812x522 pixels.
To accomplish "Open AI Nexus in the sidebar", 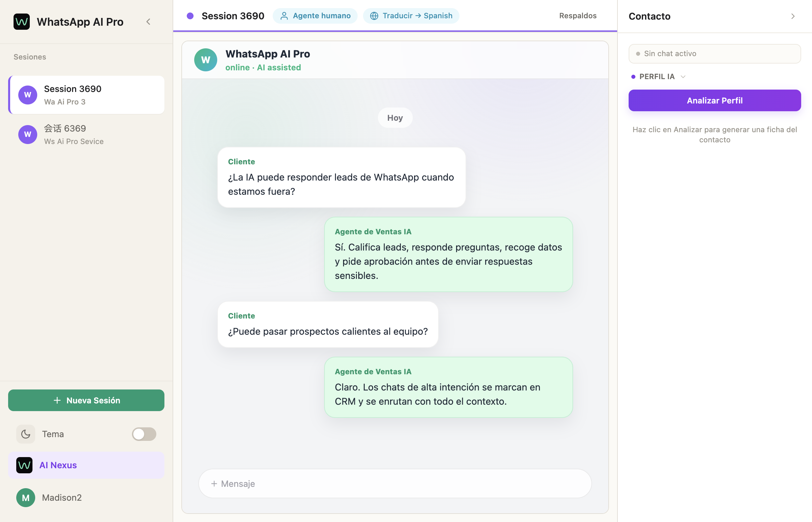I will tap(87, 465).
